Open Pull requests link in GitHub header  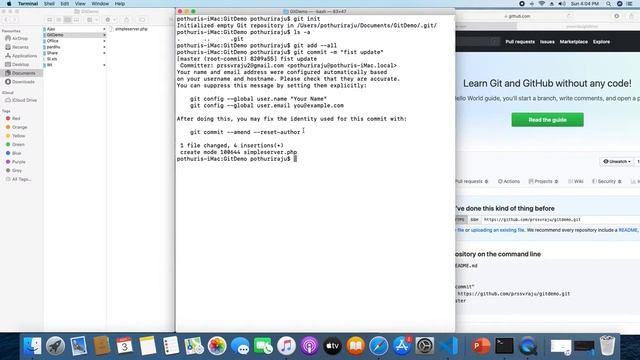(x=520, y=42)
